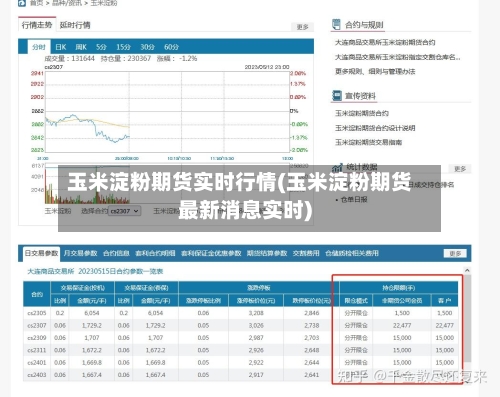Click the 3,026 price cell
The image size is (500, 397).
(256, 325)
